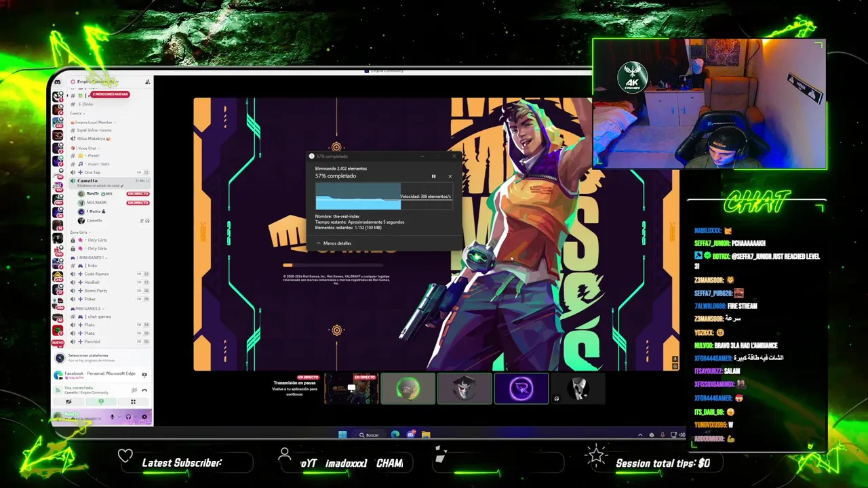Open the server members icon beside Empire Community
This screenshot has height=488, width=868.
(147, 82)
